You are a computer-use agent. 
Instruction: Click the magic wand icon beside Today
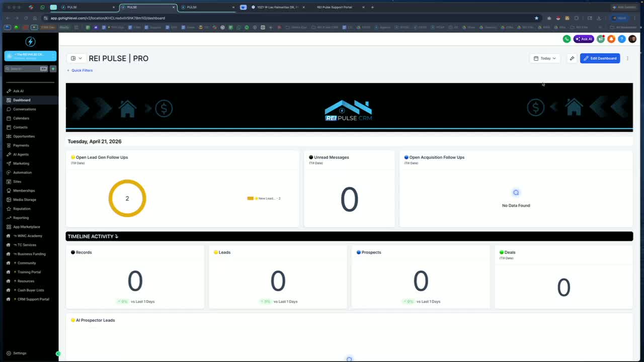point(572,58)
